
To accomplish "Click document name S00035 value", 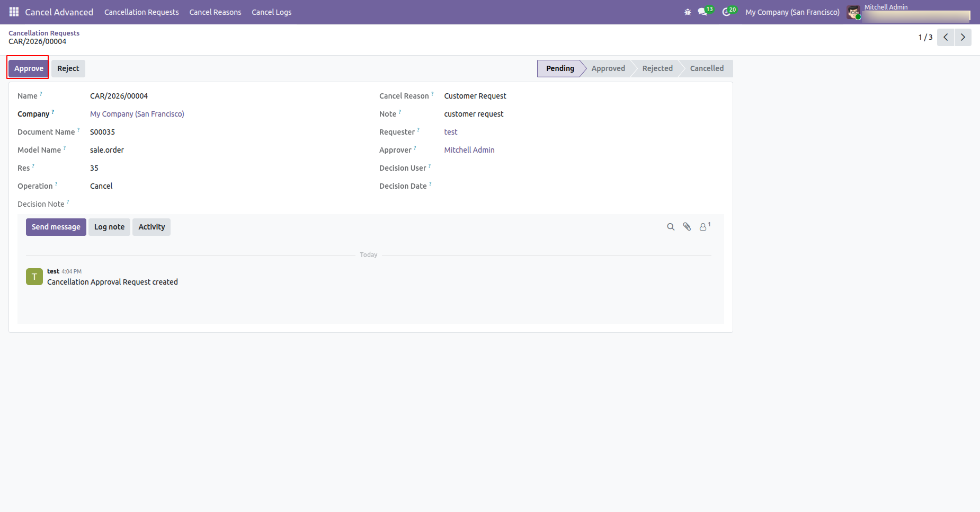I will 102,132.
